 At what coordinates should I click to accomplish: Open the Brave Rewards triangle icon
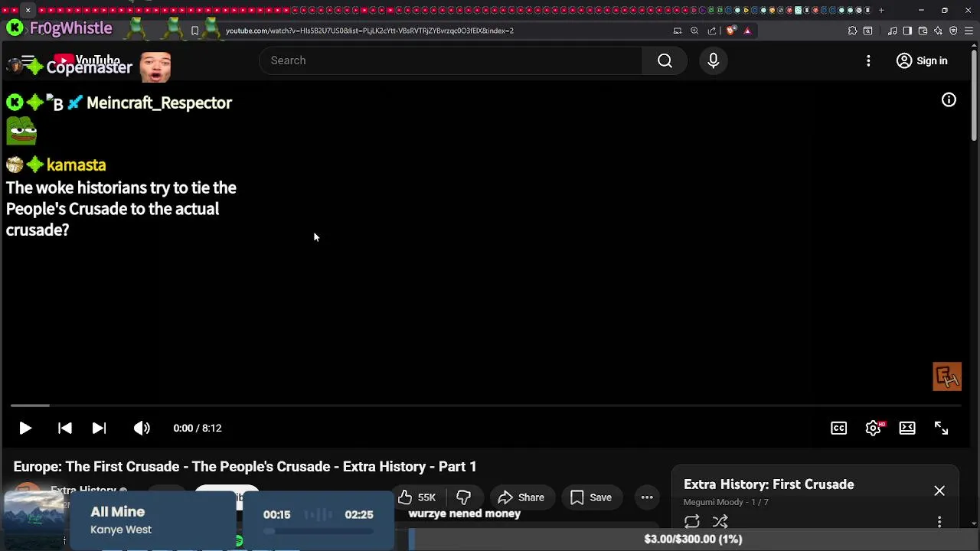pos(747,31)
